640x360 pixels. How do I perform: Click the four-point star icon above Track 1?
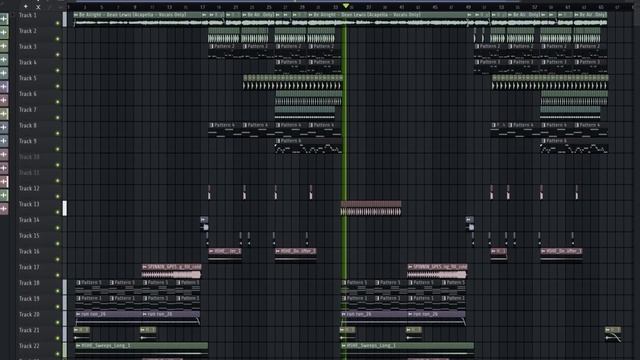(x=26, y=6)
